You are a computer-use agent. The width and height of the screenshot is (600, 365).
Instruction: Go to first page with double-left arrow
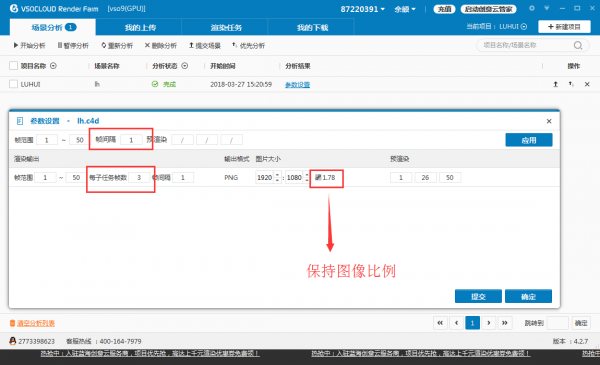pos(440,323)
